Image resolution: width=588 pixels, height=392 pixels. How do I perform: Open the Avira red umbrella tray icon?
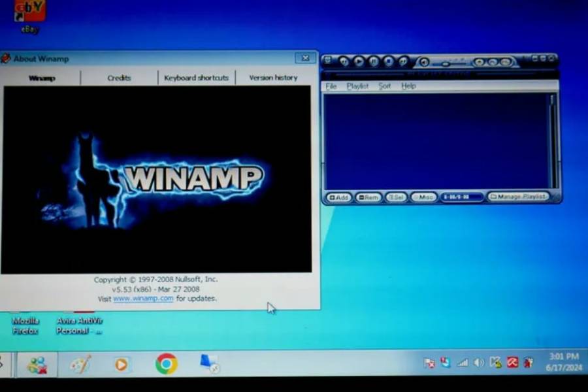(x=512, y=363)
